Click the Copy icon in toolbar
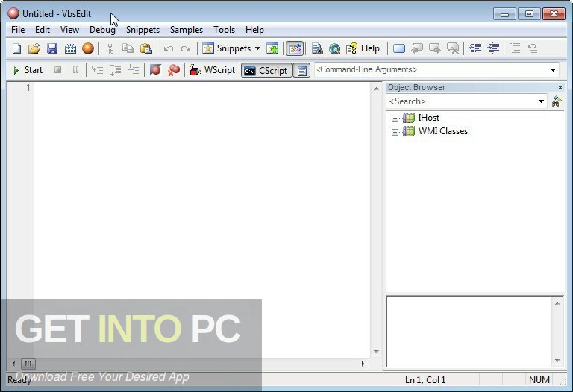573x392 pixels. pos(128,48)
